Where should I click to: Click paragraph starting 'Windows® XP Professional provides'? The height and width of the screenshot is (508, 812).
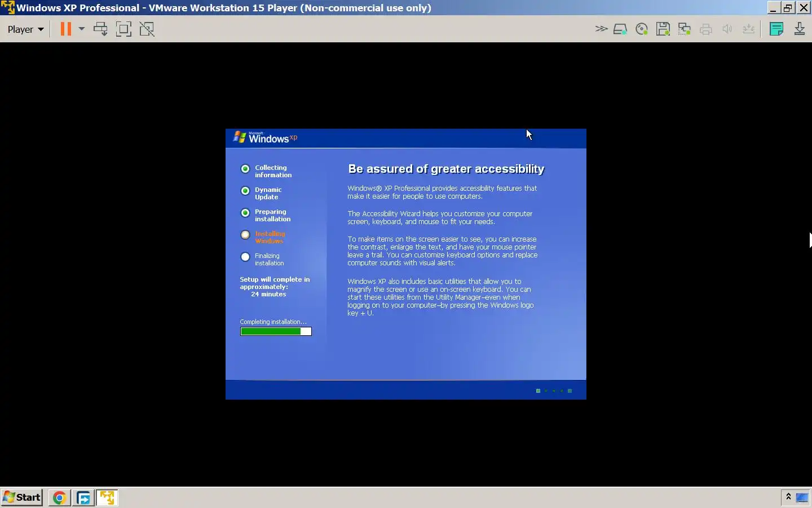pyautogui.click(x=442, y=192)
